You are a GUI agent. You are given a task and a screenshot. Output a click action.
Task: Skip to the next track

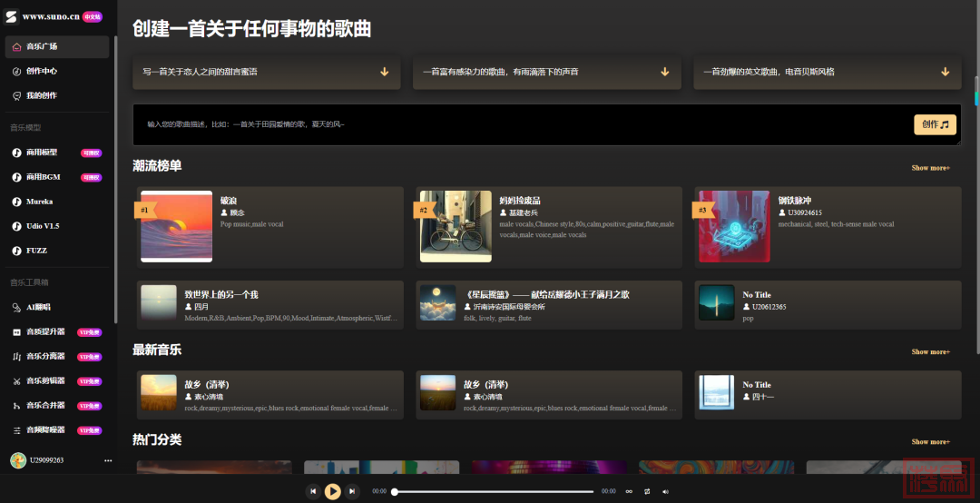coord(353,491)
